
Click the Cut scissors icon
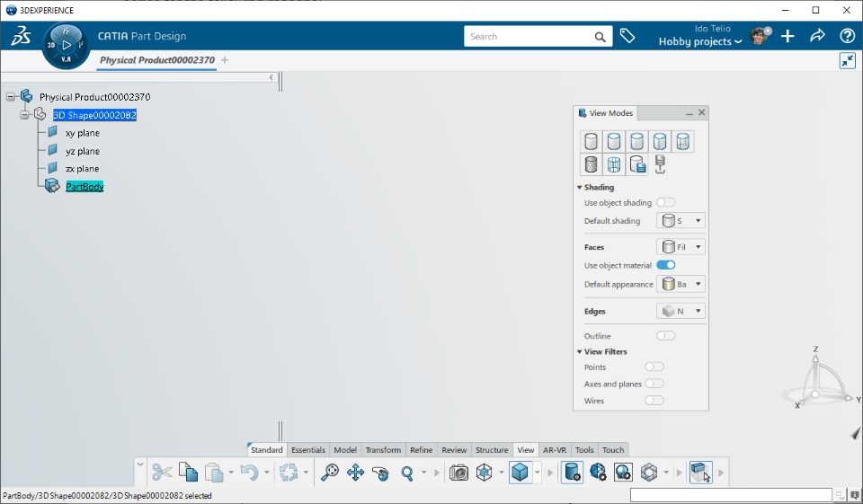pos(162,472)
